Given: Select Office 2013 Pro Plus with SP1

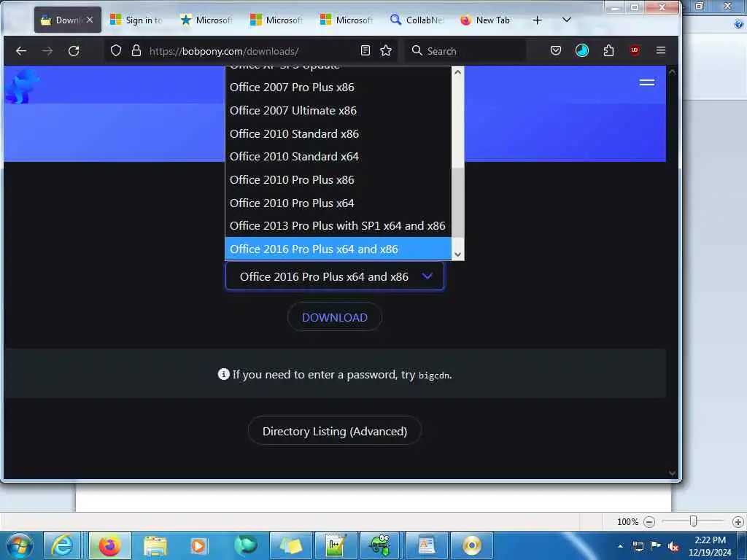Looking at the screenshot, I should pyautogui.click(x=338, y=226).
